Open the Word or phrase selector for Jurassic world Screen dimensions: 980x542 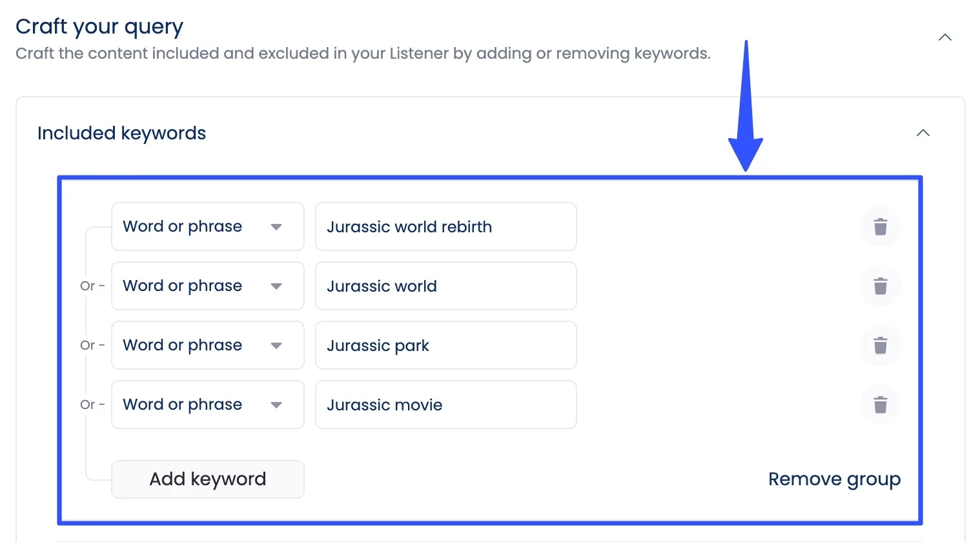pos(207,286)
